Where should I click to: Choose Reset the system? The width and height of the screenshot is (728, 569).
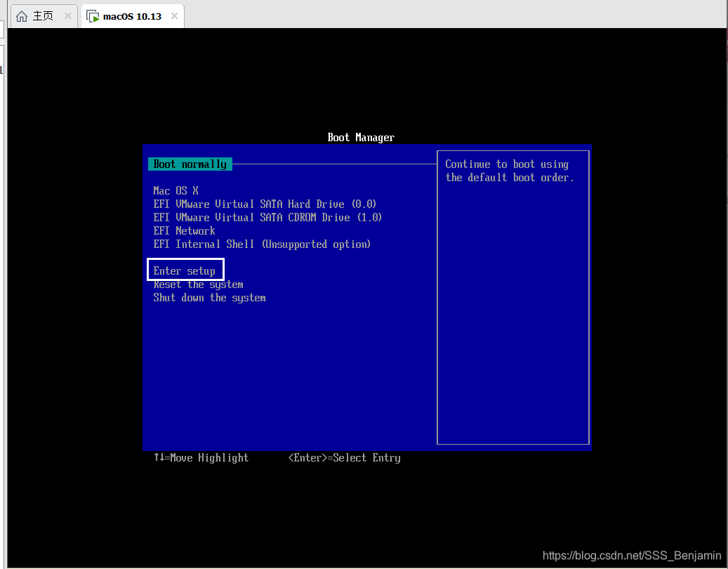[x=198, y=284]
